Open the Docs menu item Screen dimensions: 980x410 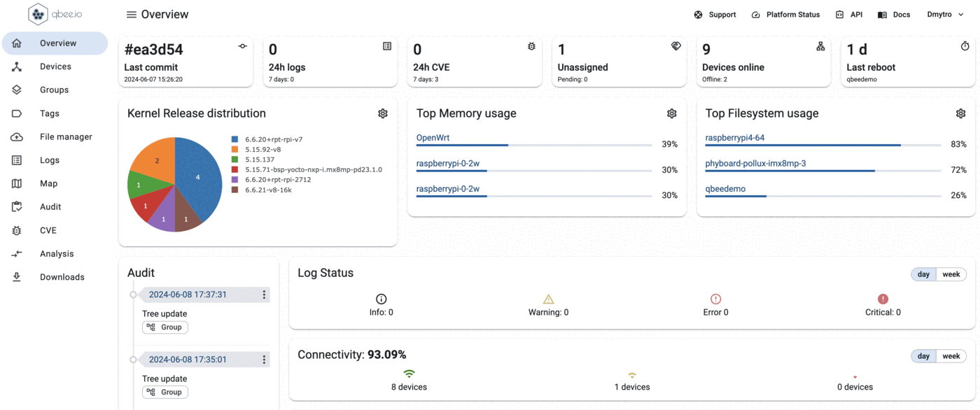click(x=894, y=14)
